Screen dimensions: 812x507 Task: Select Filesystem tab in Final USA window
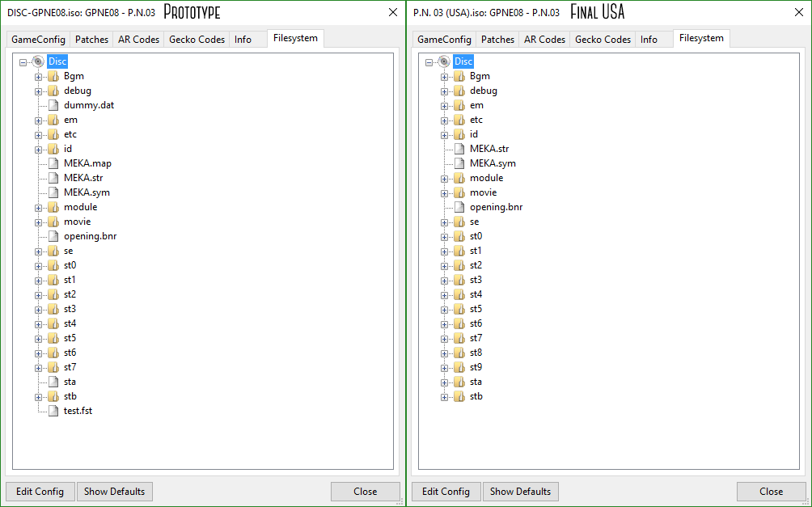point(701,38)
